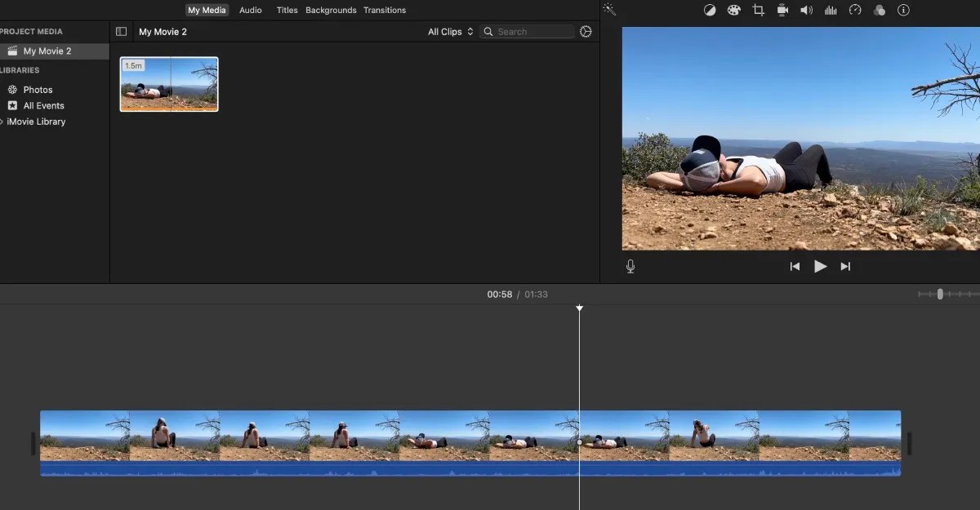The image size is (980, 510).
Task: Switch to the Audio tab
Action: click(250, 10)
